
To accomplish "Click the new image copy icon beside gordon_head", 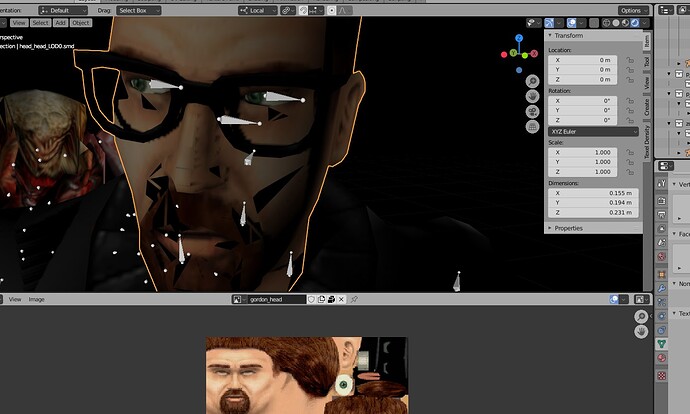I will click(321, 299).
